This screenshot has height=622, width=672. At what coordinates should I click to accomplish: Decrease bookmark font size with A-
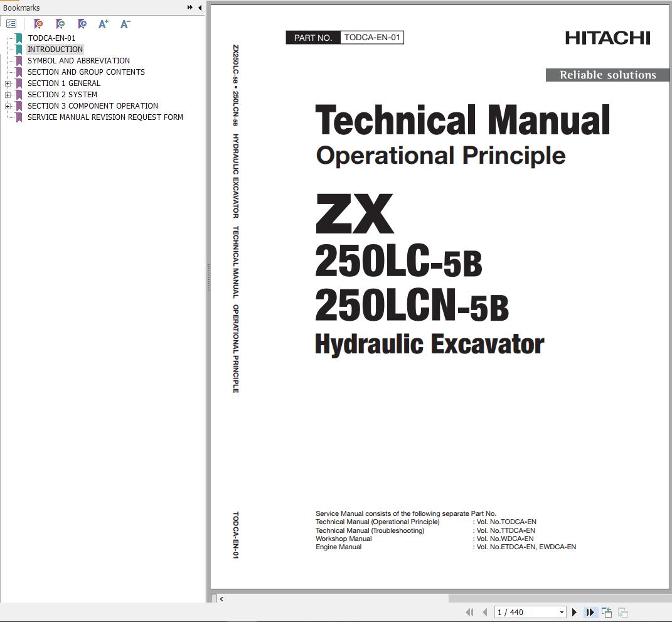coord(125,24)
